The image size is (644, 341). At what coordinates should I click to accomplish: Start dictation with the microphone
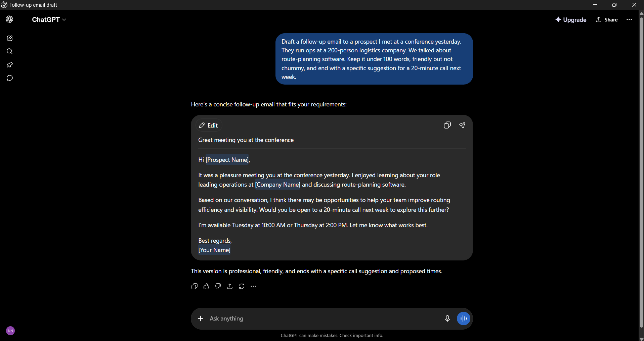click(447, 319)
